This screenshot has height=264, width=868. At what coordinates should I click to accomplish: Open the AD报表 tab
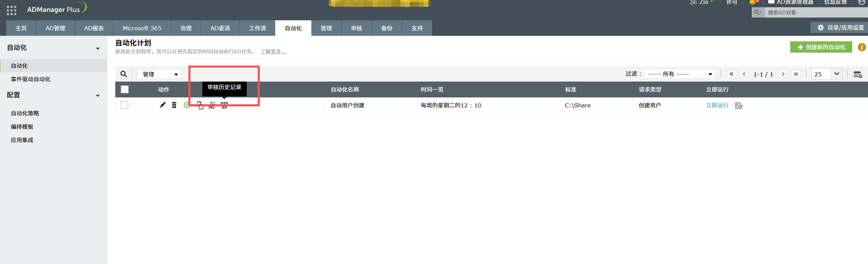[94, 28]
